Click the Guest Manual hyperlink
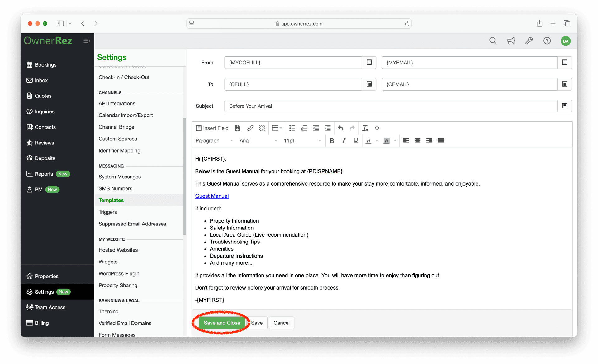 coord(212,196)
